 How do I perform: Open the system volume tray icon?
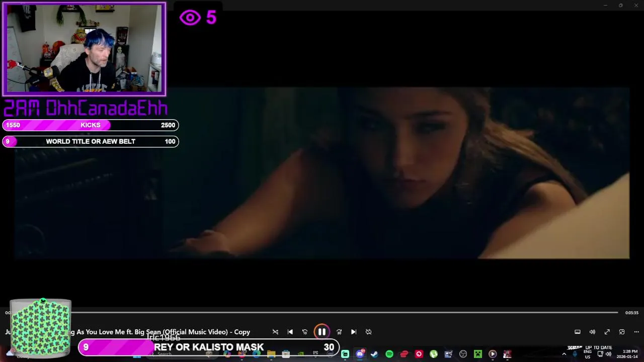(608, 354)
